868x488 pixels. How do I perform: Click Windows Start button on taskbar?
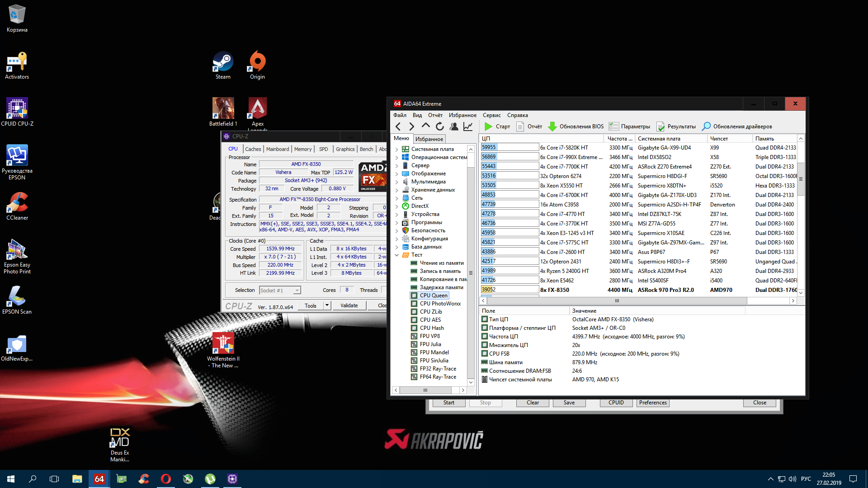point(11,479)
